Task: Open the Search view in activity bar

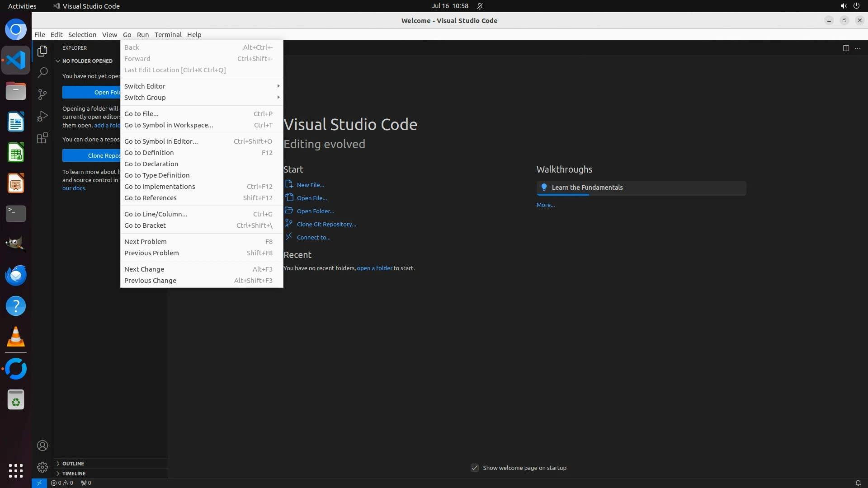Action: click(x=42, y=72)
